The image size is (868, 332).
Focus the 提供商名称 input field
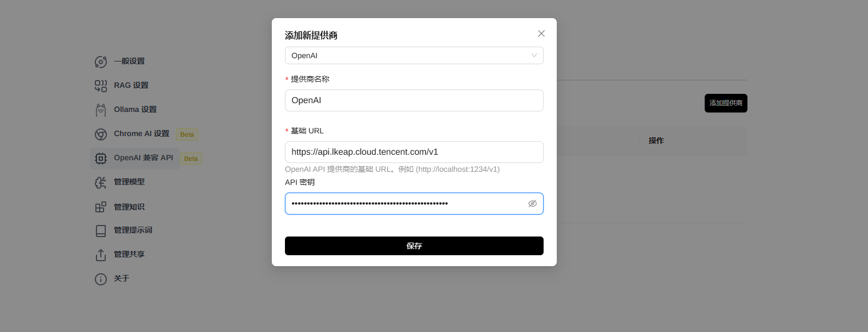click(x=414, y=100)
